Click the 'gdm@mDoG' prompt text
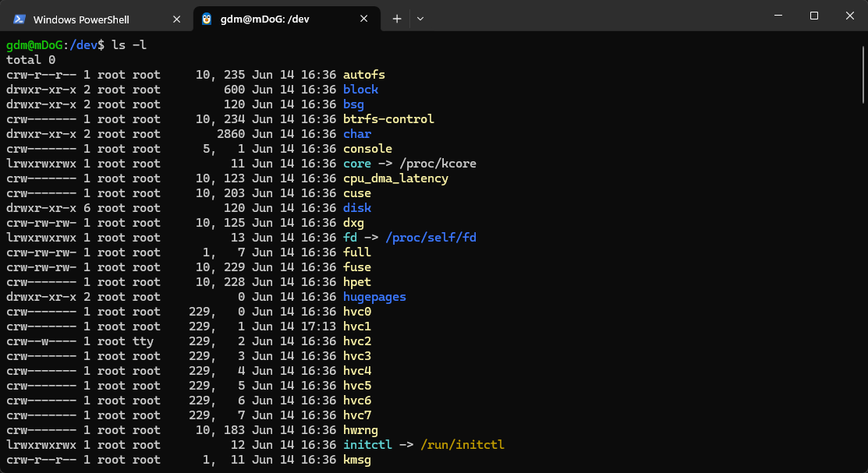Image resolution: width=868 pixels, height=473 pixels. click(x=34, y=45)
